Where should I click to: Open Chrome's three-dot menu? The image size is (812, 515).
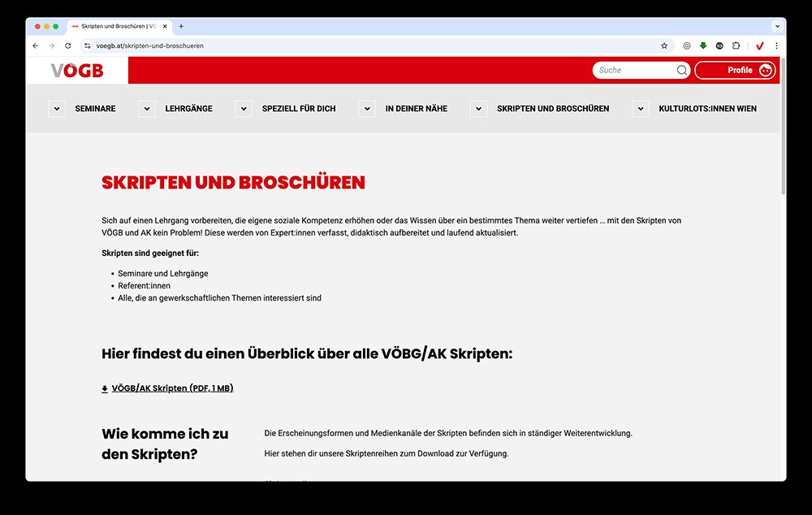coord(776,45)
